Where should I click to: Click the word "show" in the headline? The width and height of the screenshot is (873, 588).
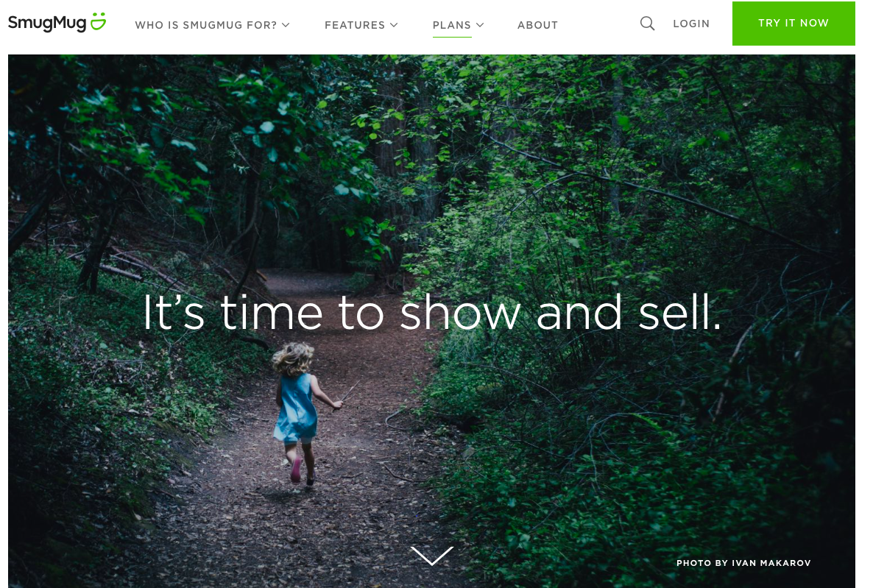click(460, 312)
